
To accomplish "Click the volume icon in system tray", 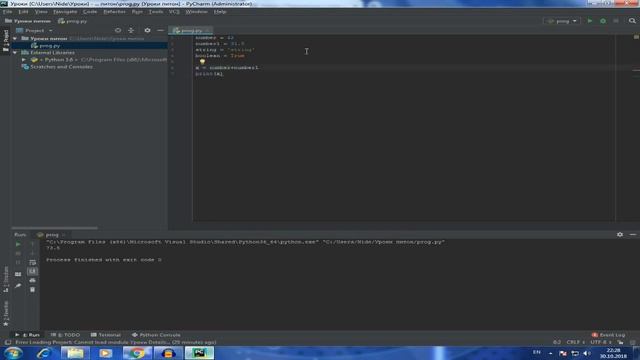I will (587, 353).
